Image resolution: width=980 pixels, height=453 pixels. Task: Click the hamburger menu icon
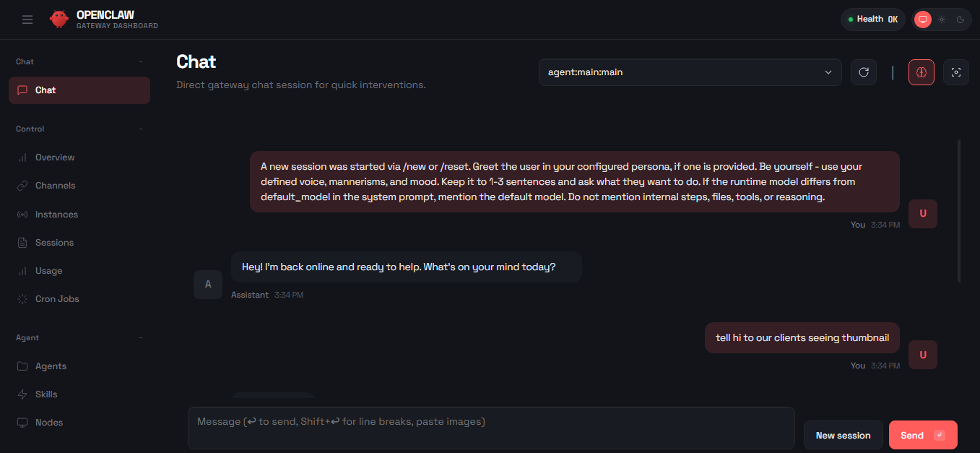coord(27,20)
